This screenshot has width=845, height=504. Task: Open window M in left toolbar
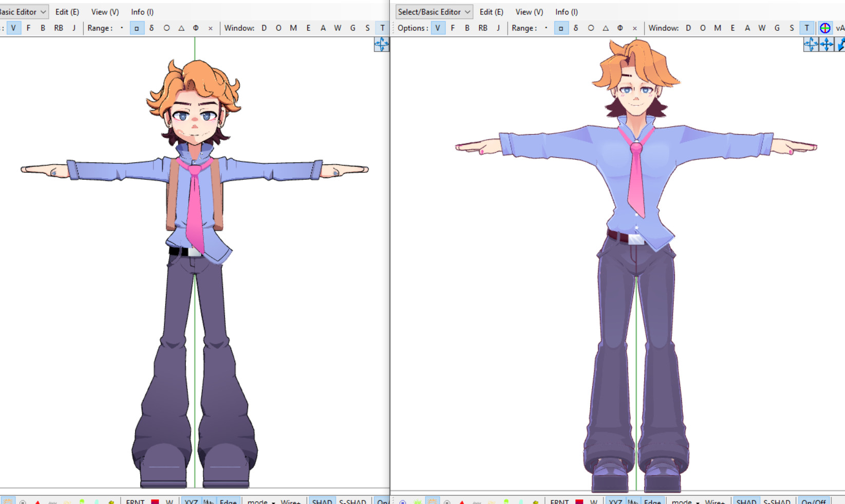coord(293,28)
